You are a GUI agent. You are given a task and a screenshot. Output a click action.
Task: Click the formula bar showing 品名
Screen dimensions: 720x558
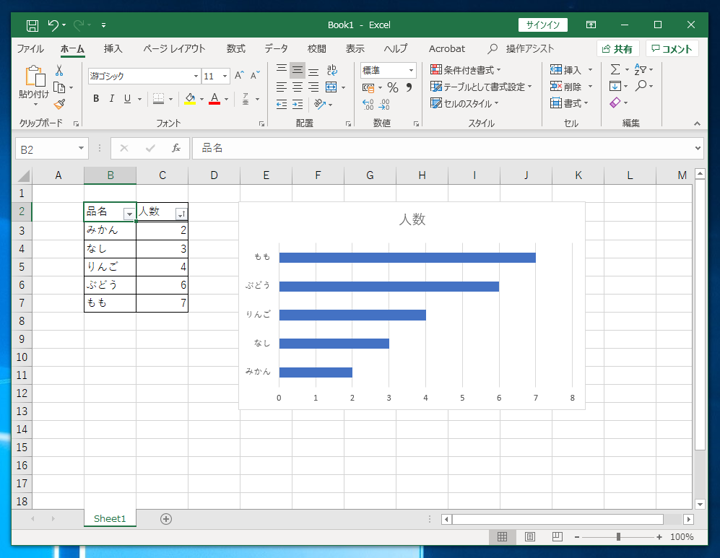(448, 148)
